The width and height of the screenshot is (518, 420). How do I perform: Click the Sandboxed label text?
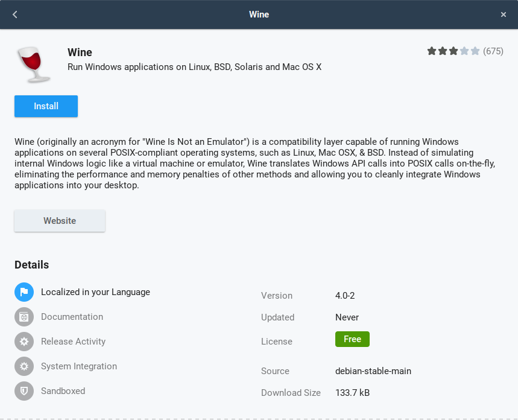tap(63, 391)
